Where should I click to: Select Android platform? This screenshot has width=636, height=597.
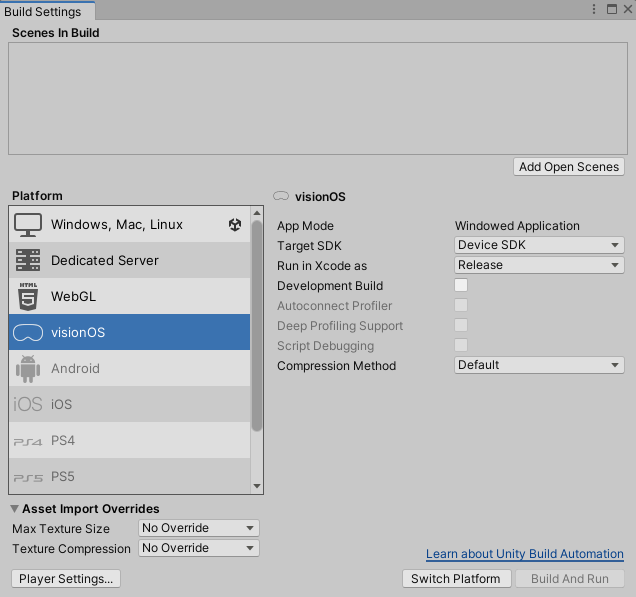coord(129,368)
